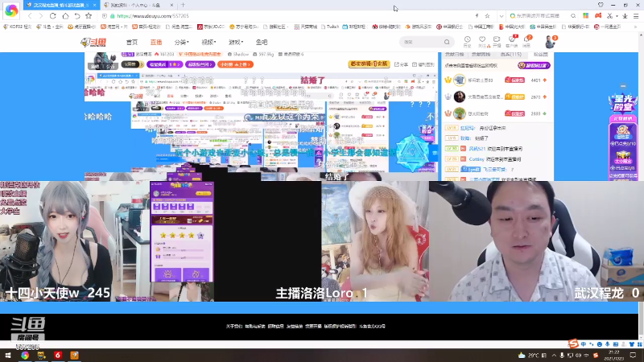Click the scissors screenshot tool icon
The width and height of the screenshot is (644, 362).
point(610,16)
